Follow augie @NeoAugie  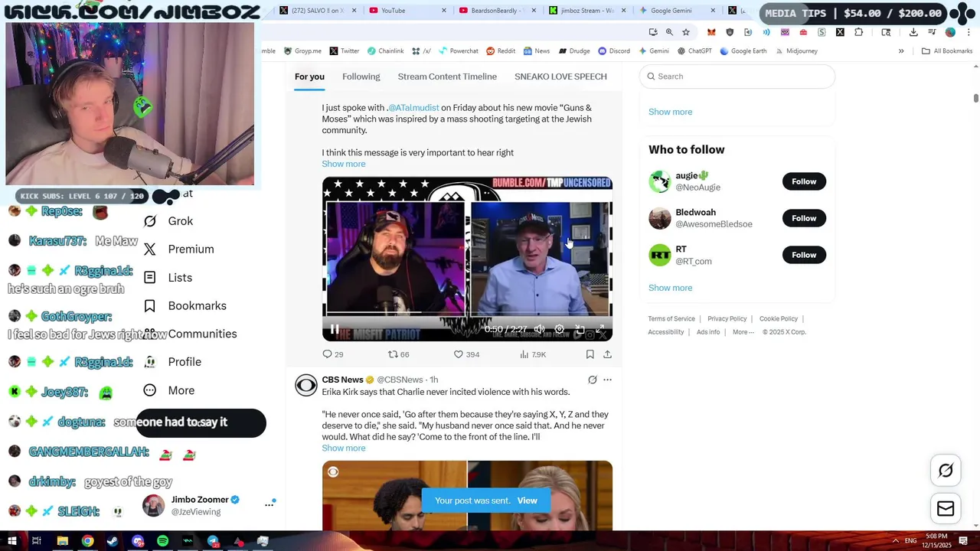[804, 181]
